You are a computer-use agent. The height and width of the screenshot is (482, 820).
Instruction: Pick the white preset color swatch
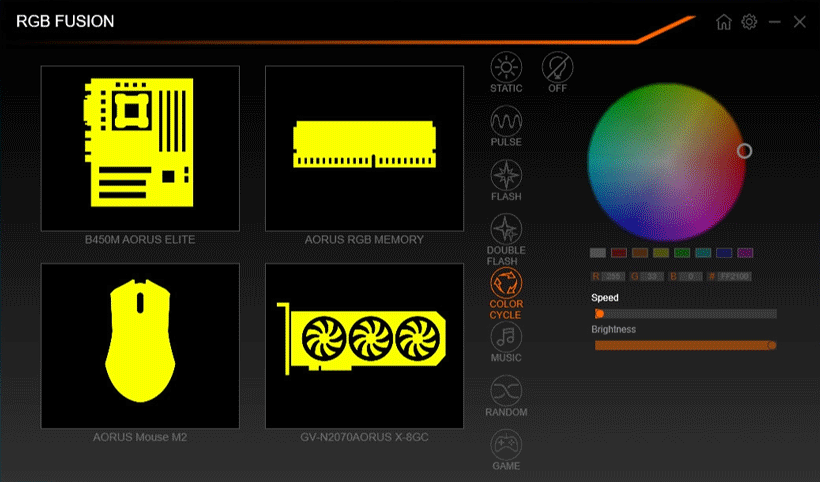(x=598, y=253)
